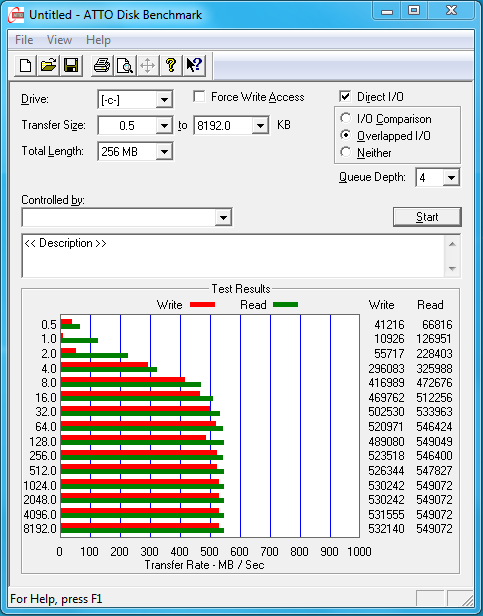
Task: Activate the context help arrow icon
Action: tap(194, 65)
